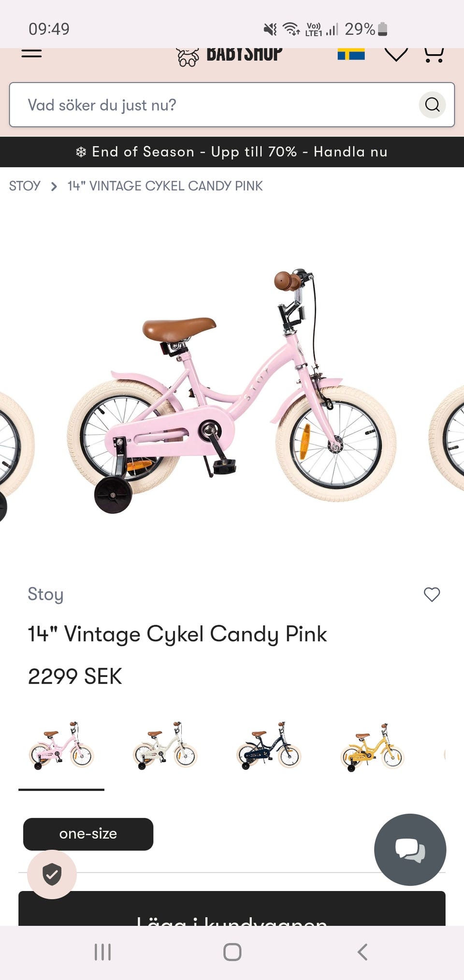This screenshot has height=980, width=464.
Task: Add product to favorites with heart
Action: (432, 594)
